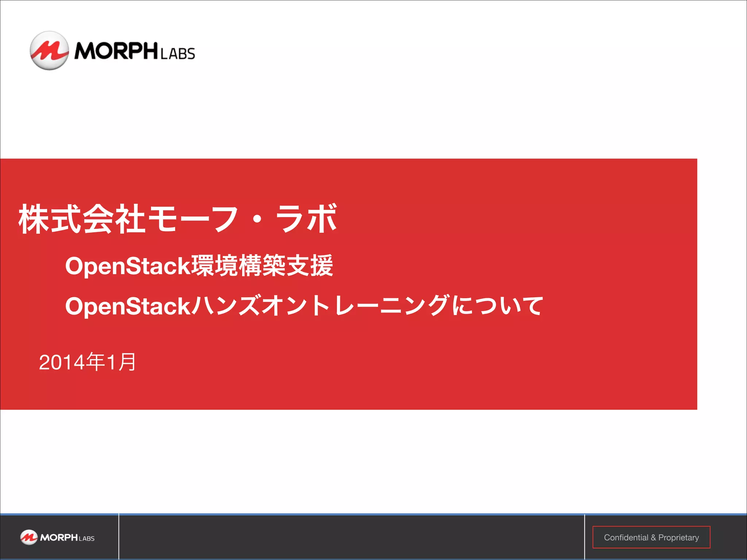
Task: Click the word Confidential in footer box
Action: click(x=626, y=537)
